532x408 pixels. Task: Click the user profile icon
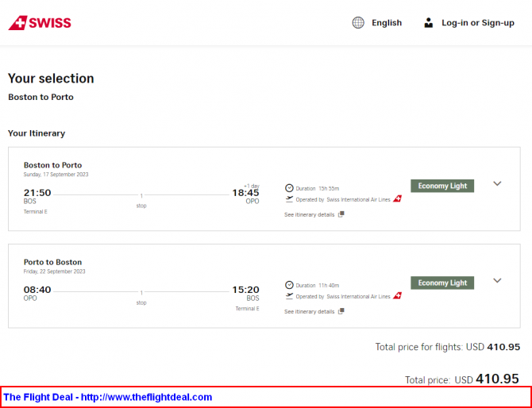[x=429, y=23]
